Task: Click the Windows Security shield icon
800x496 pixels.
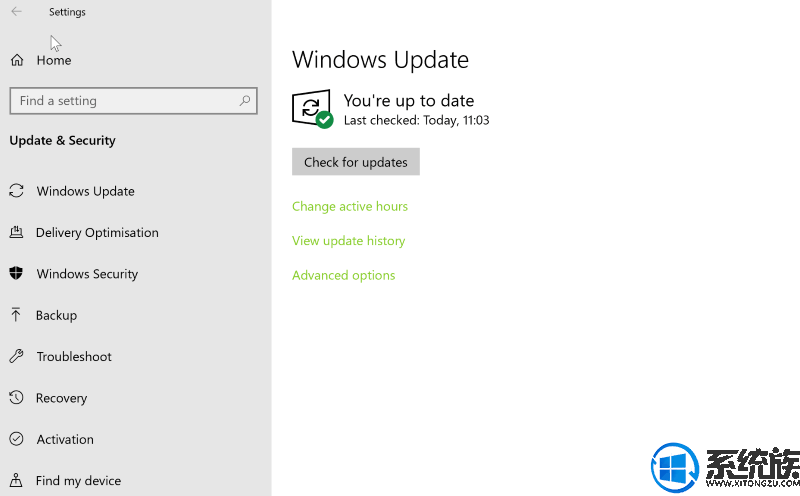Action: click(x=16, y=274)
